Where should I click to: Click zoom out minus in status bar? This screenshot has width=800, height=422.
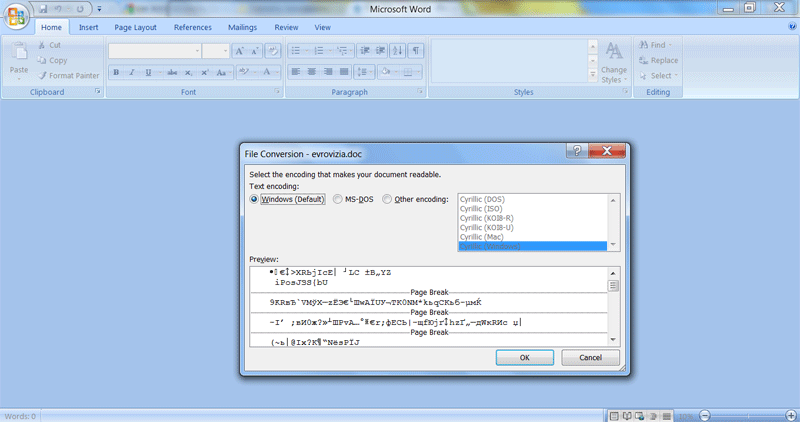(705, 416)
